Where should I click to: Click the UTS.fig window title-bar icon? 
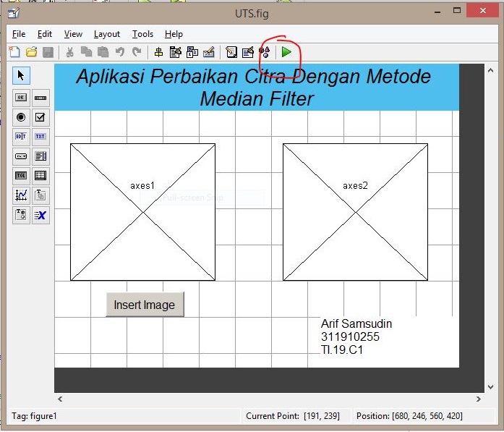14,13
